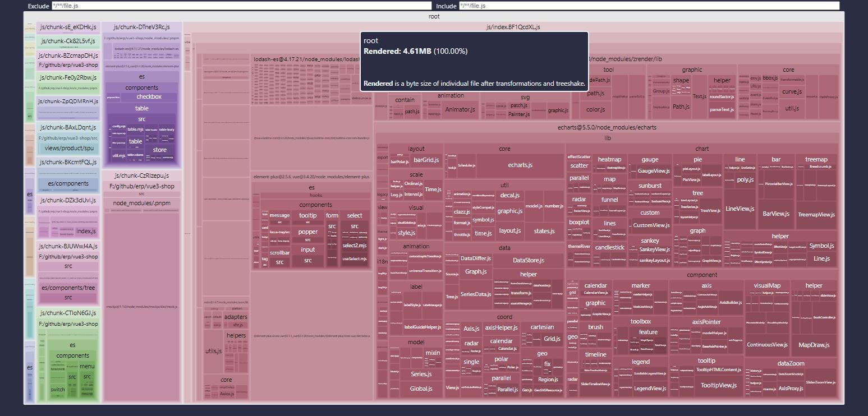Viewport: 868px width, 416px height.
Task: Select the purple store block under table
Action: [x=159, y=150]
